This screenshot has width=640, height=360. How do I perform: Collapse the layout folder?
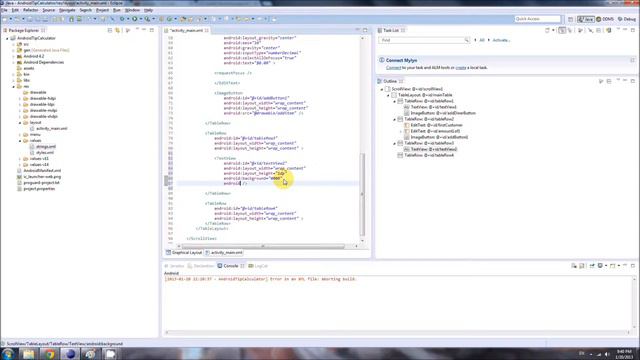pyautogui.click(x=20, y=122)
